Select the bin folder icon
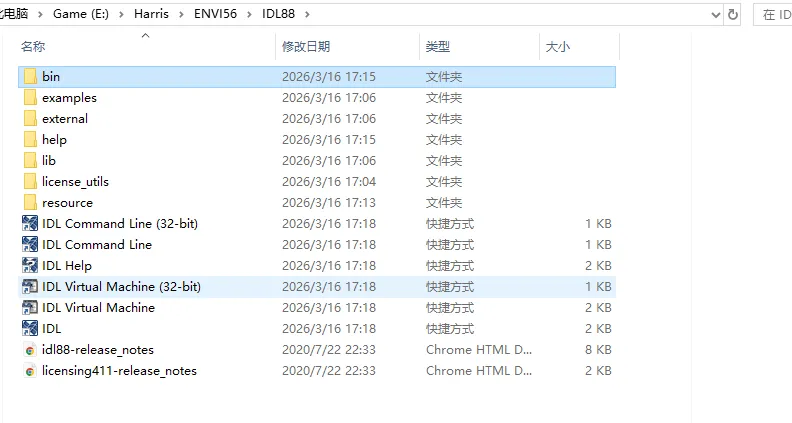The height and width of the screenshot is (423, 792). pyautogui.click(x=30, y=76)
